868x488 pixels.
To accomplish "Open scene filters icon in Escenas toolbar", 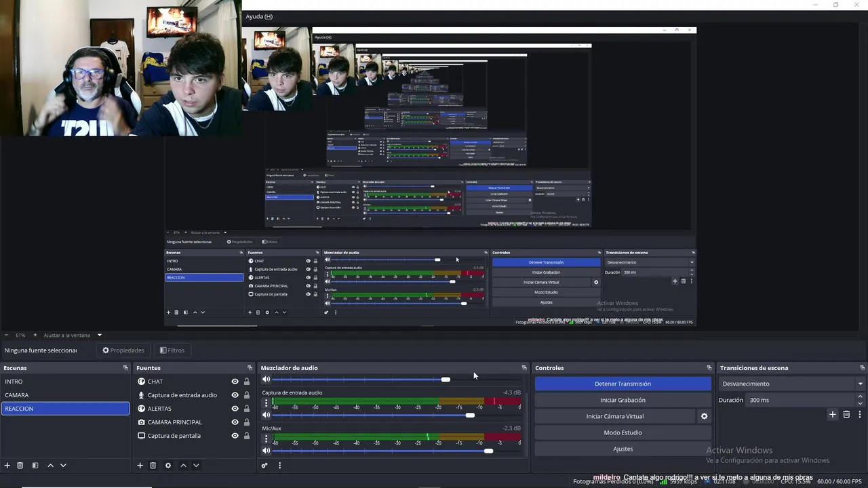I will click(x=35, y=466).
